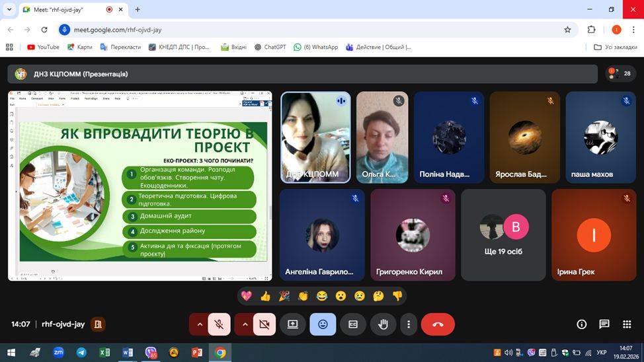Send the thumbs up reaction
This screenshot has height=362, width=644.
265,295
